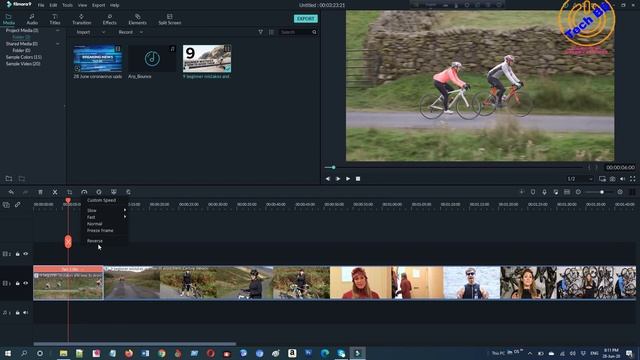Select the Any_Bounce audio thumbnail

(152, 59)
